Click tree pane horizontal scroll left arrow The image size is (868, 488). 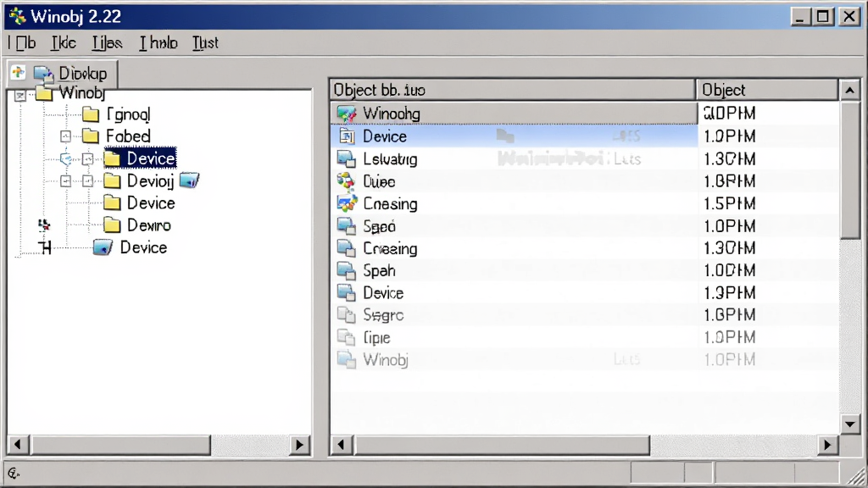click(x=18, y=444)
